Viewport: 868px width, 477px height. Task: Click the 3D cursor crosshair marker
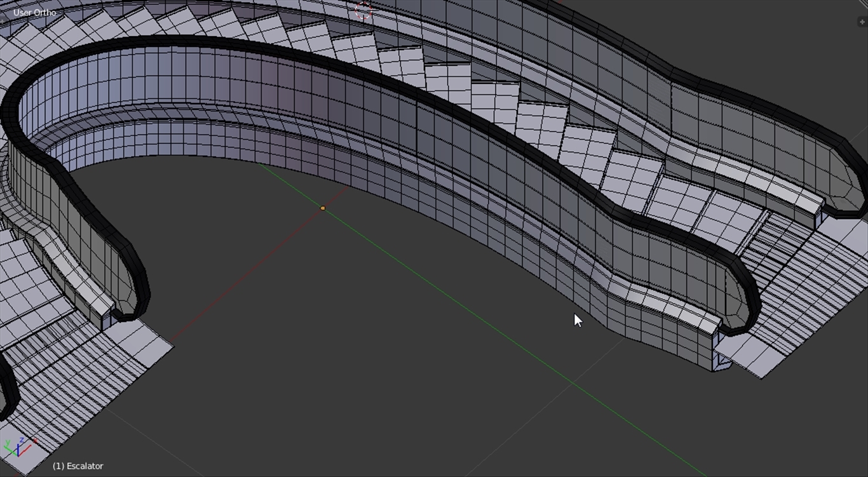tap(363, 10)
